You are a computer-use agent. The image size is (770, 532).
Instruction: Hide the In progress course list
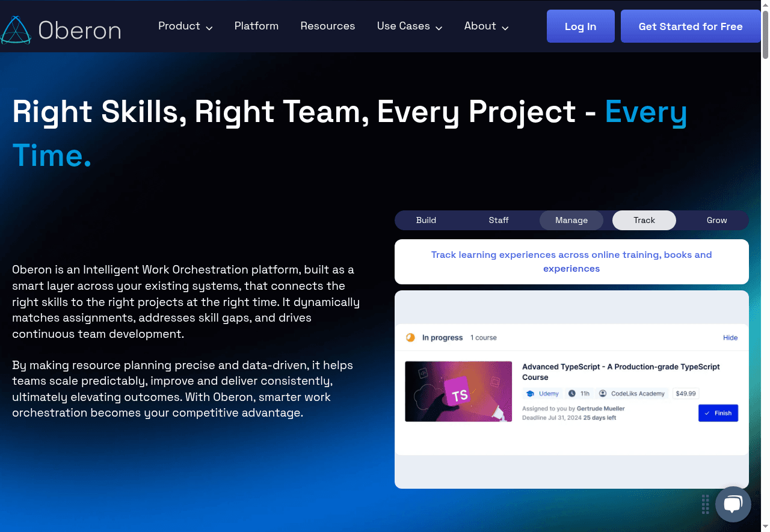tap(730, 338)
